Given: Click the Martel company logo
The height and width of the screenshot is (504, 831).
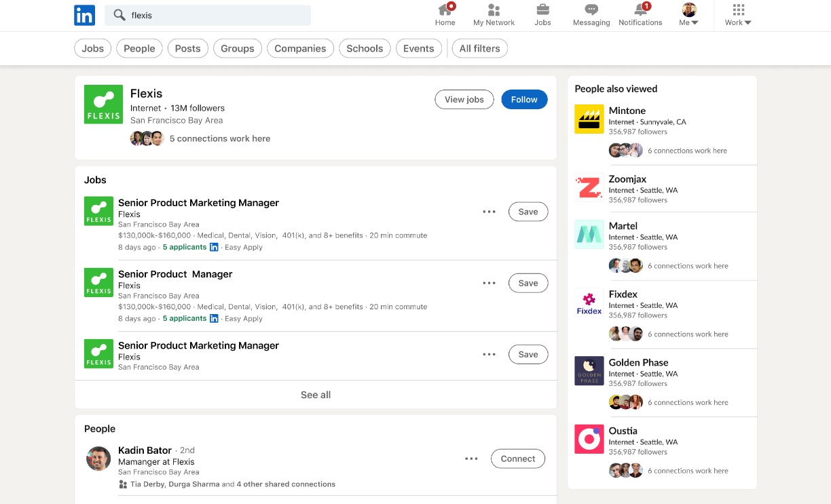Looking at the screenshot, I should tap(589, 234).
